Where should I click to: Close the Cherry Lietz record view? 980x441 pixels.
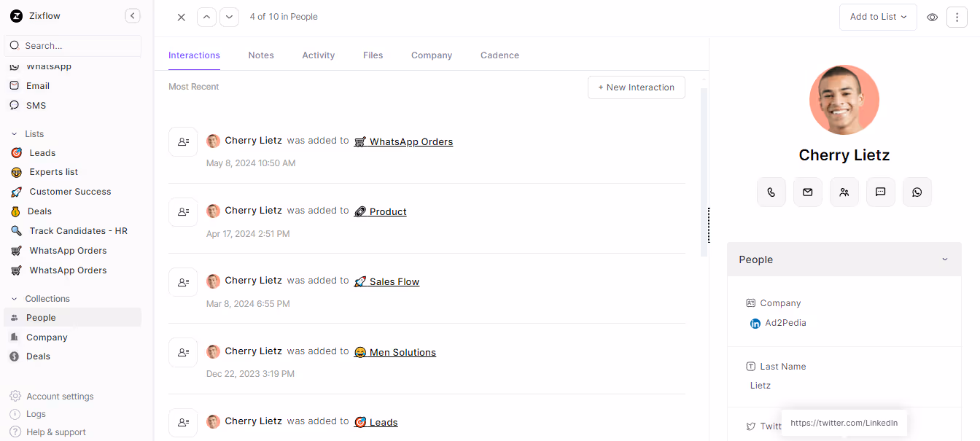tap(182, 17)
